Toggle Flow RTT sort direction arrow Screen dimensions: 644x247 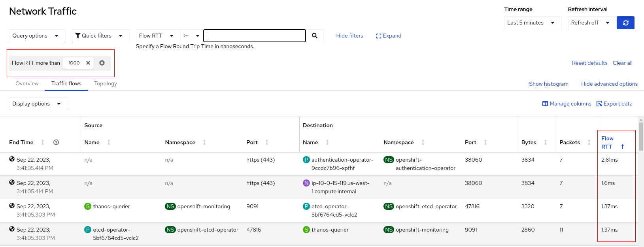[622, 147]
